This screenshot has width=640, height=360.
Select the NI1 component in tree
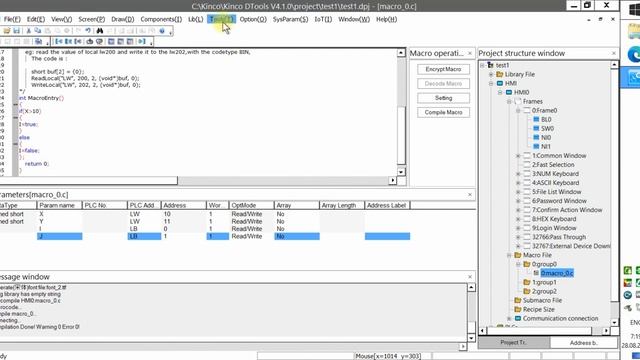[546, 147]
